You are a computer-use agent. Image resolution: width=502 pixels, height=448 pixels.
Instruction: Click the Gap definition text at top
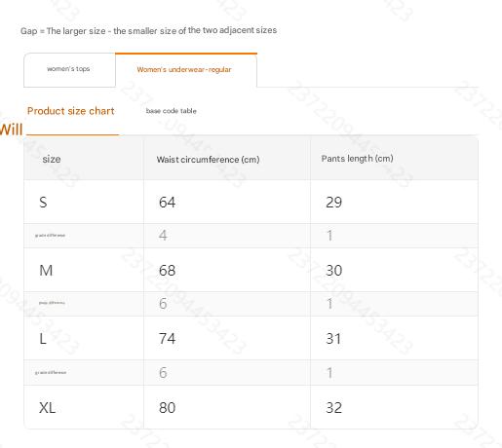point(148,31)
